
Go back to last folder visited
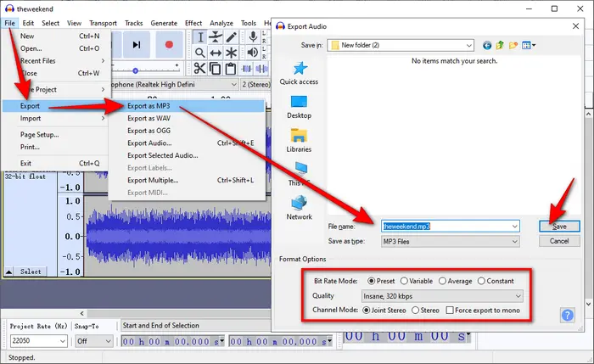[487, 46]
